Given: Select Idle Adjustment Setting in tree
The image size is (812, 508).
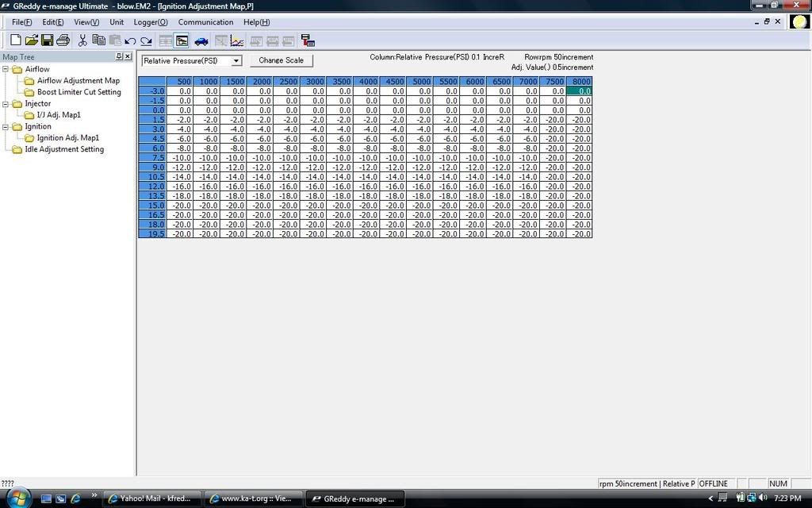Looking at the screenshot, I should click(64, 149).
